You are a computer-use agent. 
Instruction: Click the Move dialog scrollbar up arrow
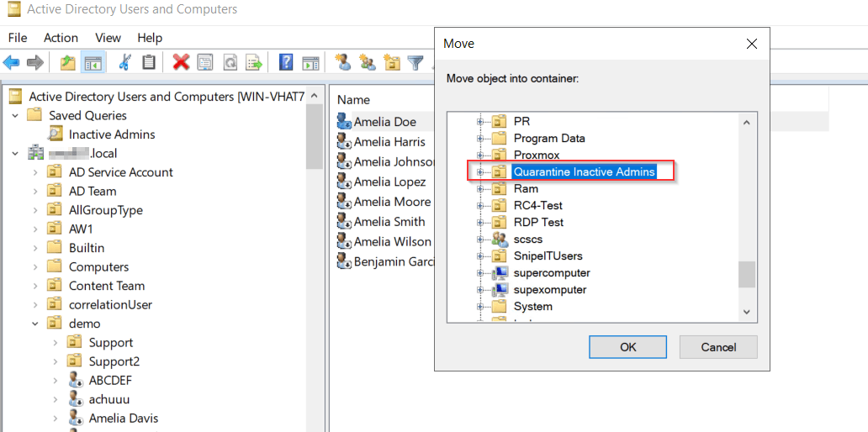pyautogui.click(x=747, y=122)
